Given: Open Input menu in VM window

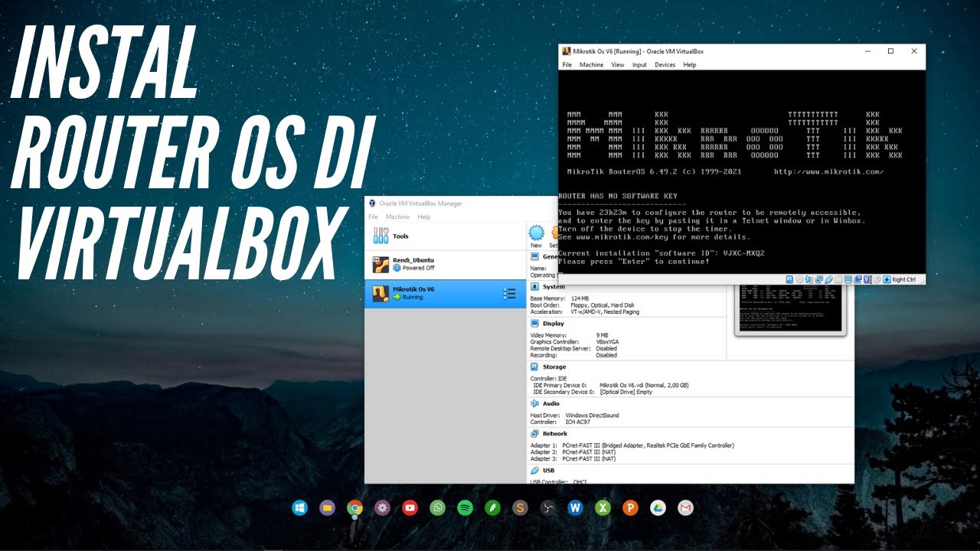Looking at the screenshot, I should click(639, 65).
